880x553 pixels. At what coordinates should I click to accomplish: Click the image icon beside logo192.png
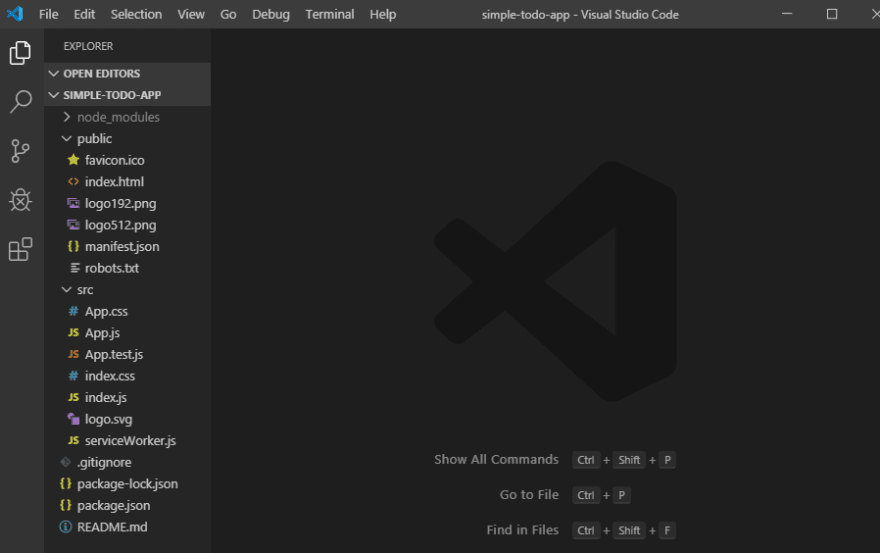[x=73, y=203]
